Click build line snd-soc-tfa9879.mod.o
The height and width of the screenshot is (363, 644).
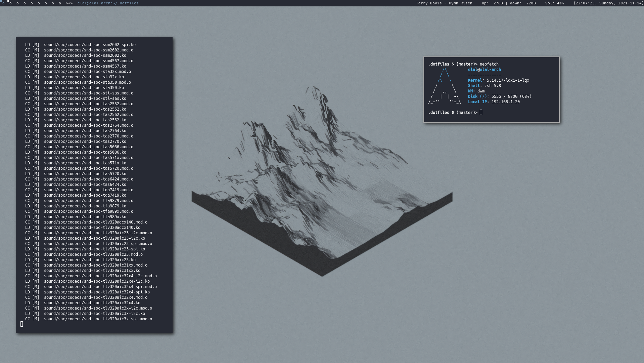pos(79,201)
